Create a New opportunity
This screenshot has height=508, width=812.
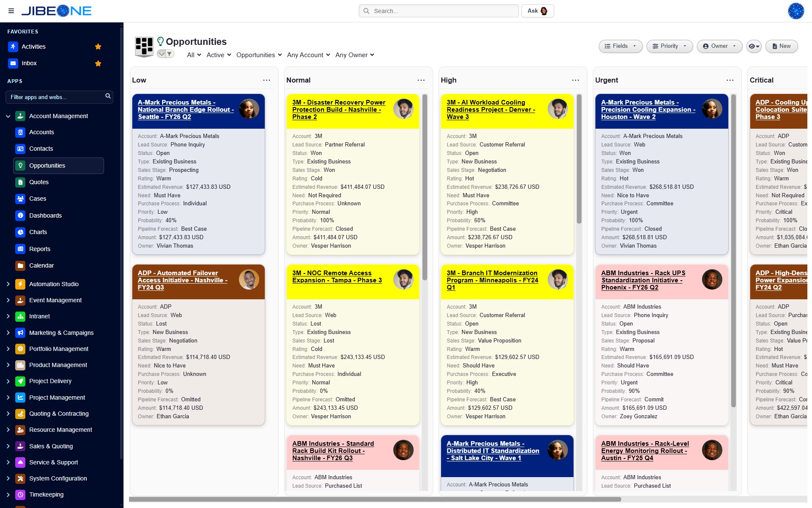pos(782,46)
